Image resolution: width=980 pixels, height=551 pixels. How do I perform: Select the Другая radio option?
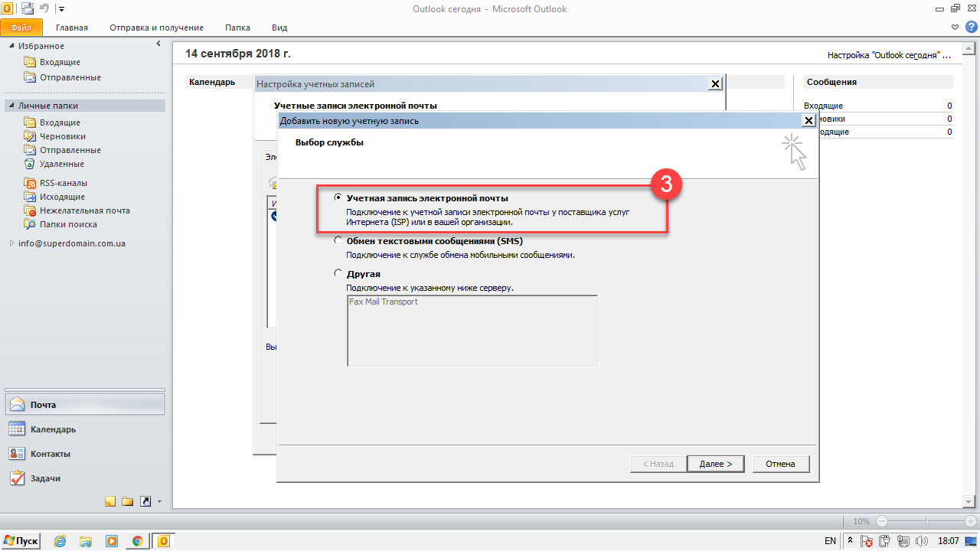click(x=338, y=273)
